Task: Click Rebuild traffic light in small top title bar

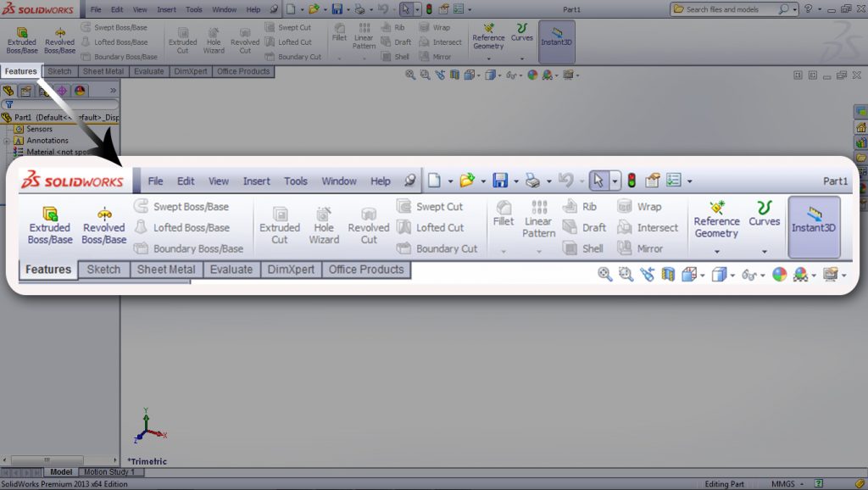Action: click(428, 9)
